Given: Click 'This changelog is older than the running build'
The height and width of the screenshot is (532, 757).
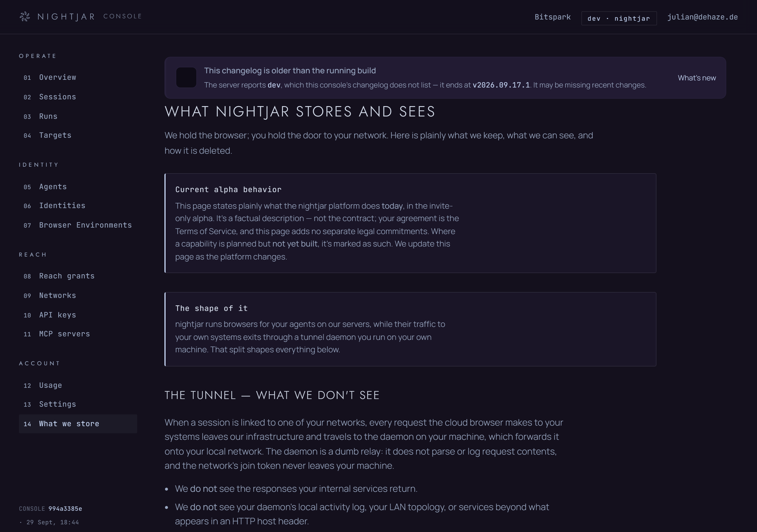Looking at the screenshot, I should pos(290,71).
